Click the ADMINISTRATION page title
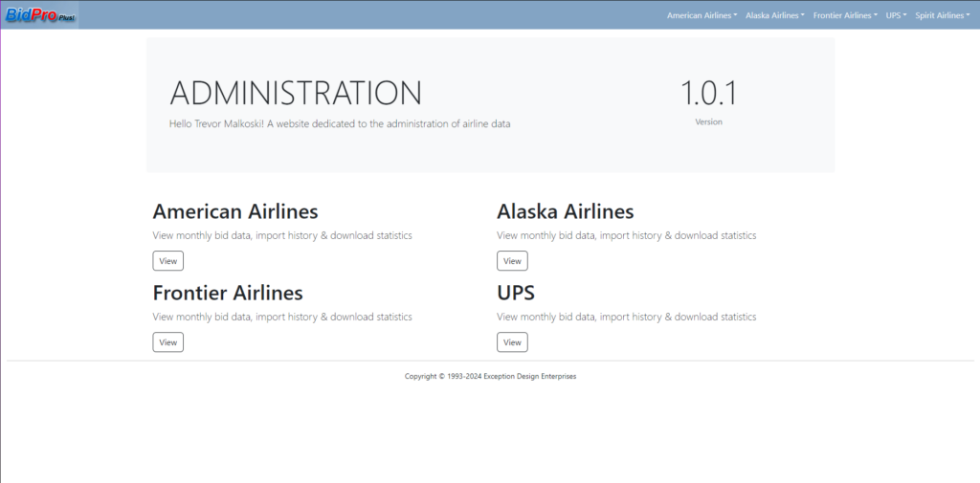The height and width of the screenshot is (483, 980). (296, 93)
